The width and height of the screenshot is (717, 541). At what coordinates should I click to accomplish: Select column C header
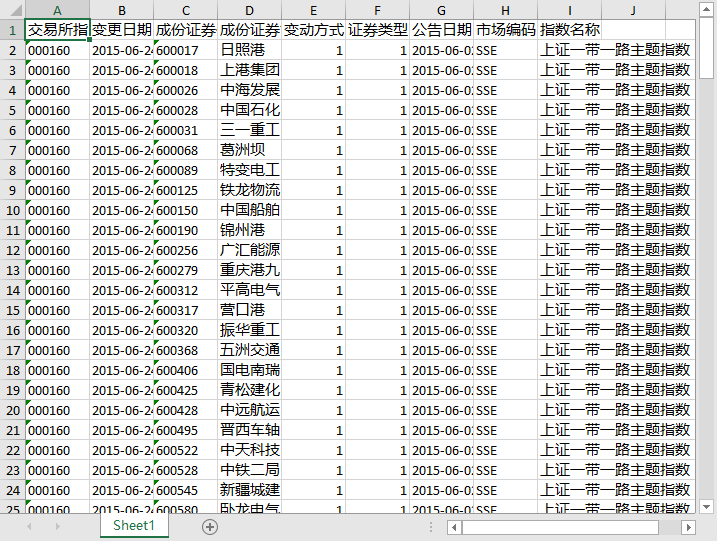click(x=186, y=10)
